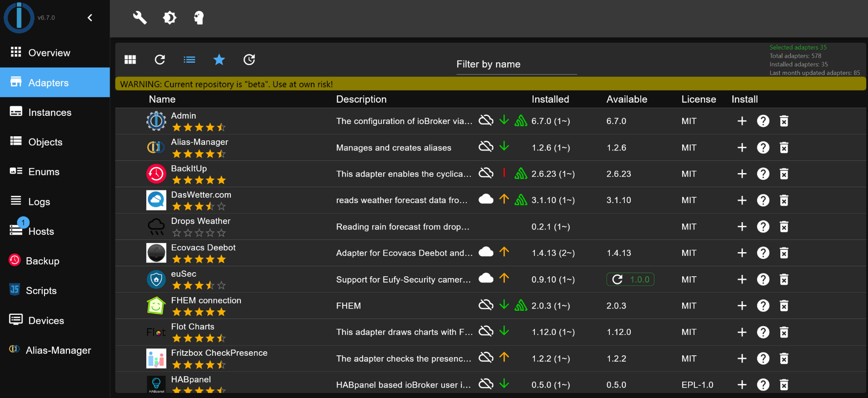The width and height of the screenshot is (868, 398).
Task: Open Logs in the sidebar
Action: [x=55, y=201]
